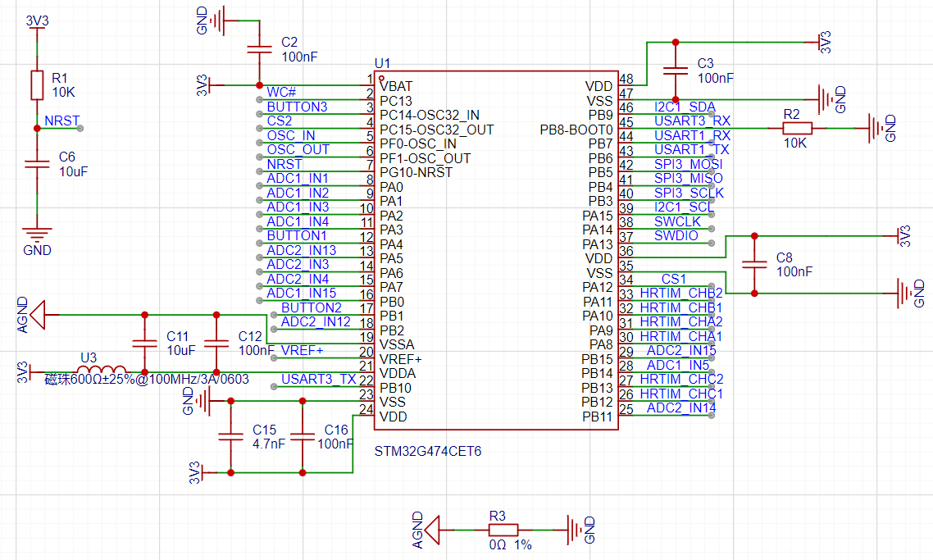Click the BUTTON2 net label

tap(312, 307)
